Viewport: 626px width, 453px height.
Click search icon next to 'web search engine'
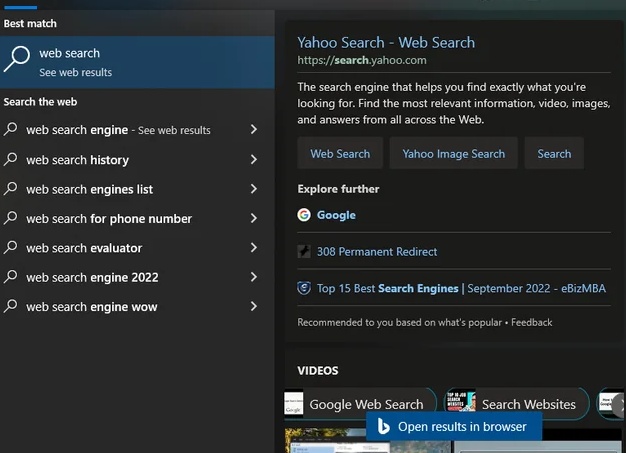(x=11, y=129)
